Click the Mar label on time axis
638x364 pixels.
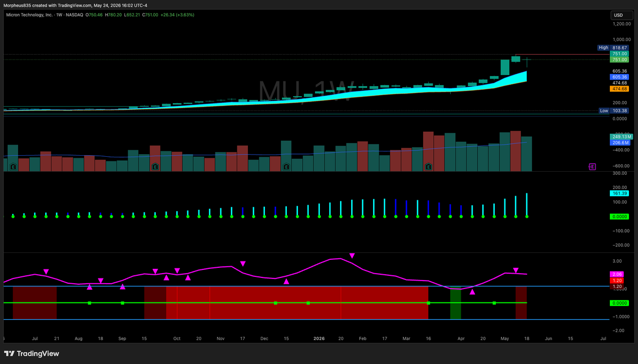[406, 338]
